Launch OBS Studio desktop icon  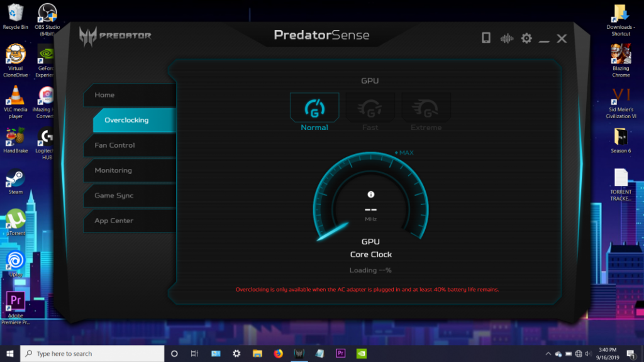coord(48,15)
